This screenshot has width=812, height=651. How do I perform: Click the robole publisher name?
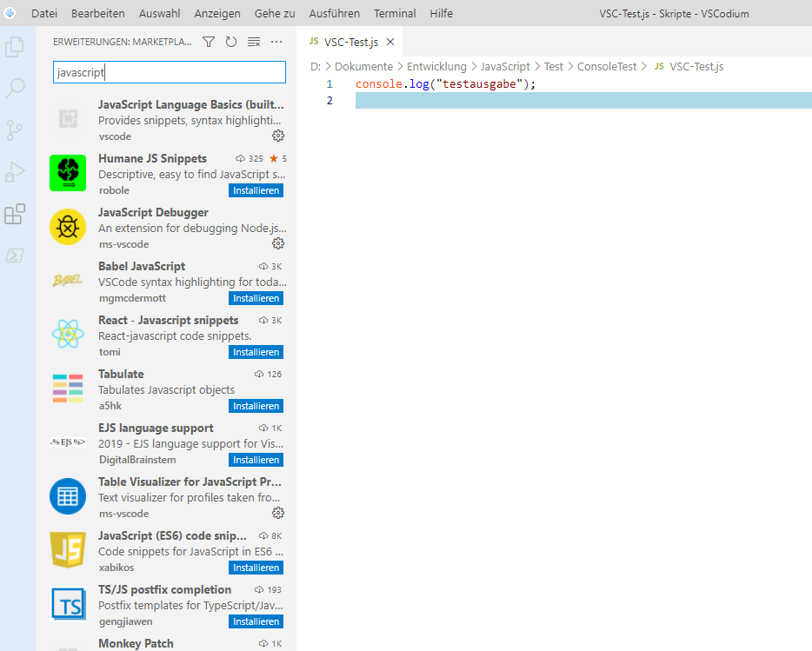(x=114, y=190)
